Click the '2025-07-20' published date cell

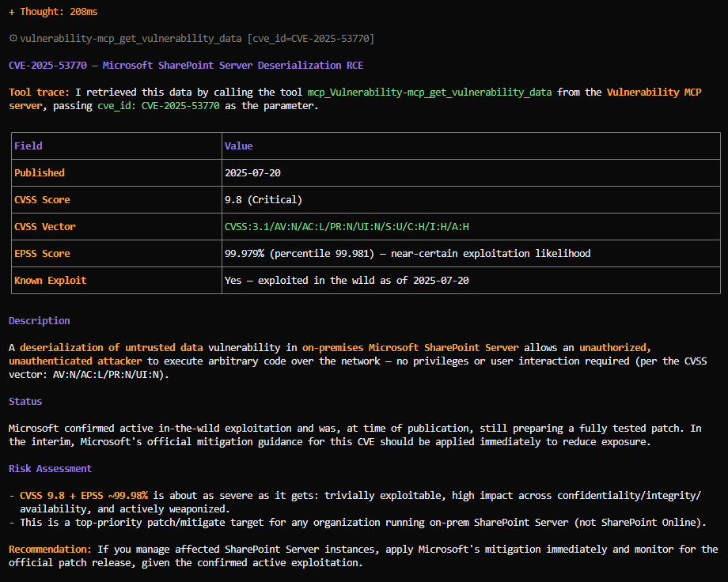click(472, 173)
